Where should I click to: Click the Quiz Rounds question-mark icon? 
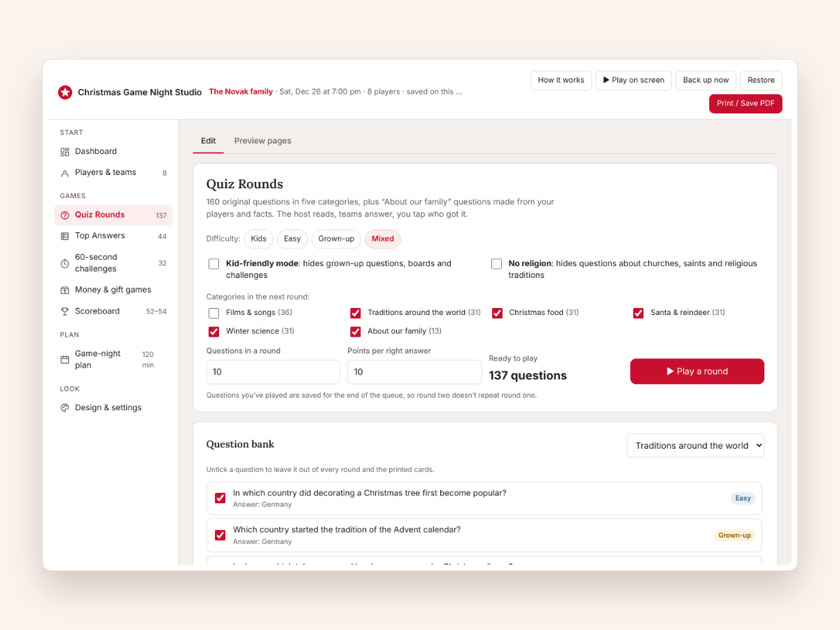65,216
